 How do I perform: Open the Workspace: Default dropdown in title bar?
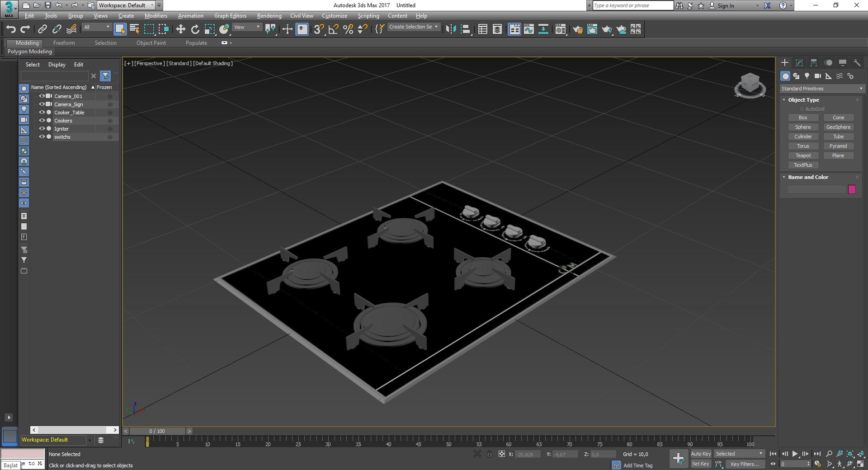click(127, 5)
